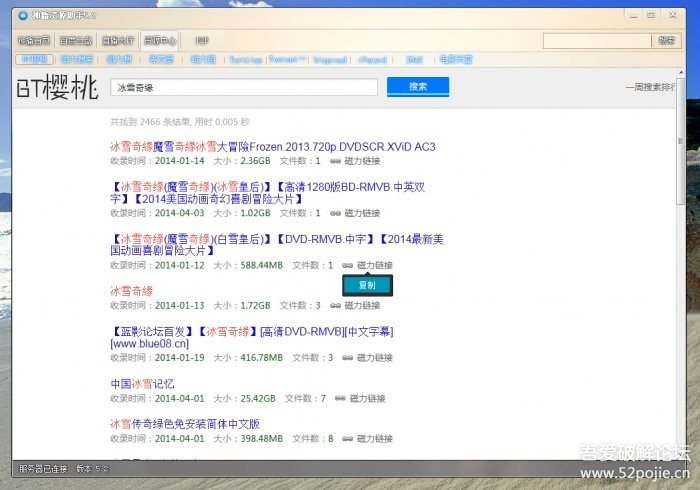Click the 版本 5.2 status bar text
700x490 pixels.
click(92, 469)
